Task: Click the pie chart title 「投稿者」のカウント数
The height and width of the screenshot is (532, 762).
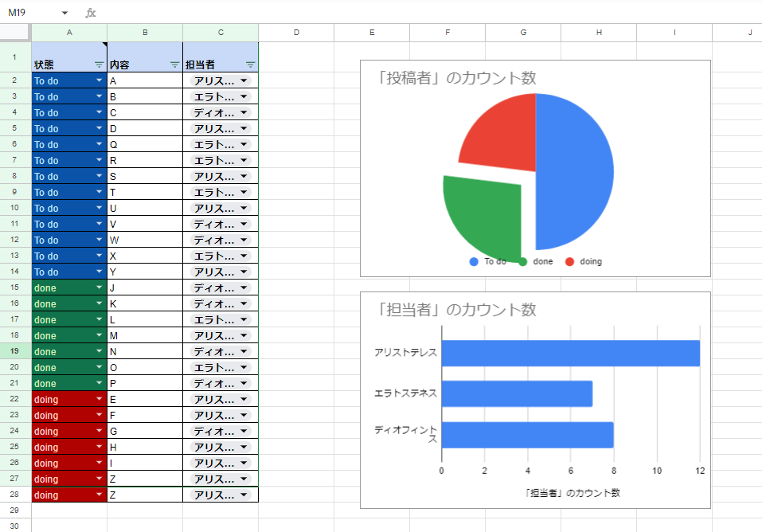Action: [x=455, y=78]
